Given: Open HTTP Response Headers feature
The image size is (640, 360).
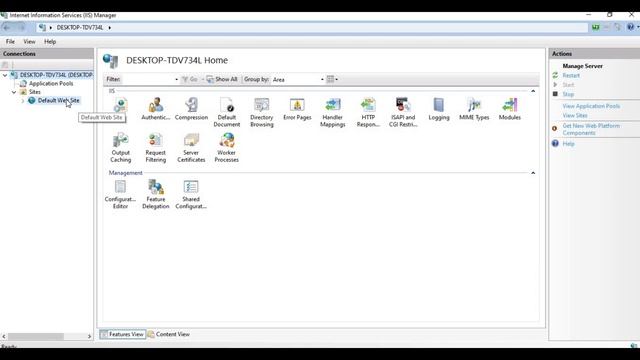Looking at the screenshot, I should coord(368,112).
